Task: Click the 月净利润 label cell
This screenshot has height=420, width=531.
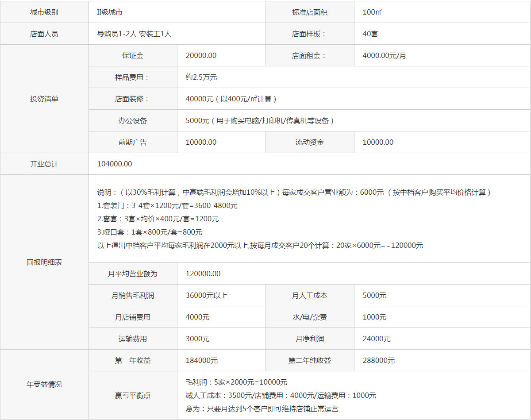Action: coord(310,339)
